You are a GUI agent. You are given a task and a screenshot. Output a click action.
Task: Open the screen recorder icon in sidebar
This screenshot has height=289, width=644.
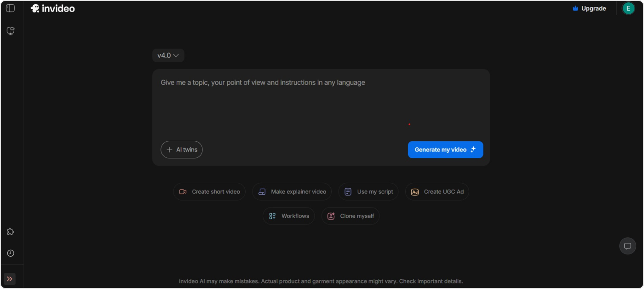[x=10, y=31]
